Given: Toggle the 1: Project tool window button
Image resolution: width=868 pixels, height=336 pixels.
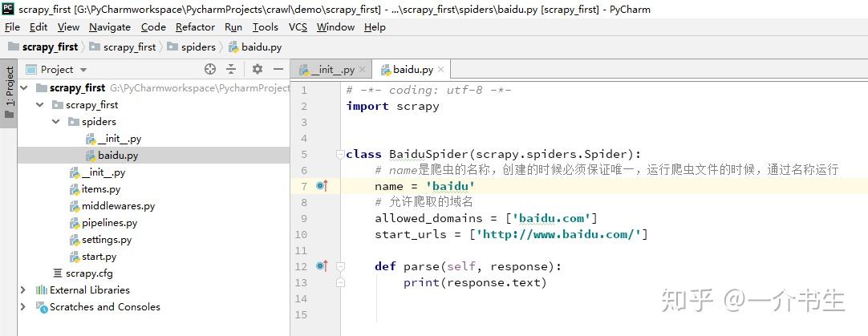Looking at the screenshot, I should (9, 92).
